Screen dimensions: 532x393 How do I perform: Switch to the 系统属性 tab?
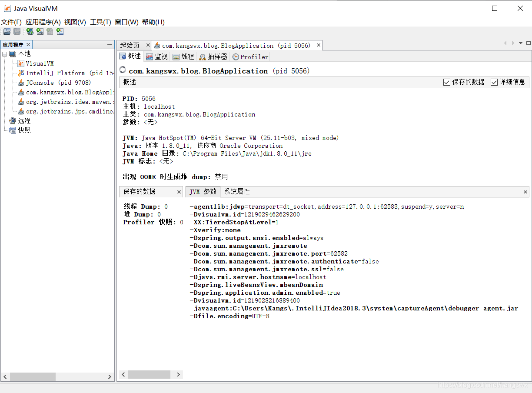[237, 192]
